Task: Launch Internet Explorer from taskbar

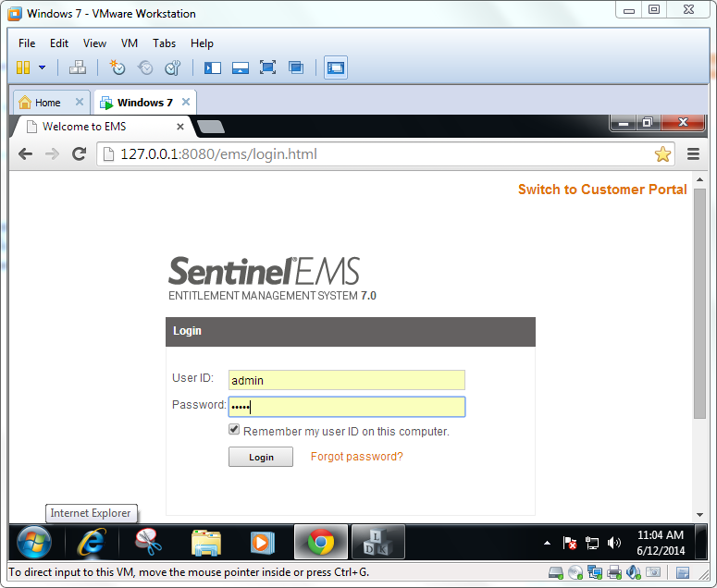Action: tap(92, 543)
